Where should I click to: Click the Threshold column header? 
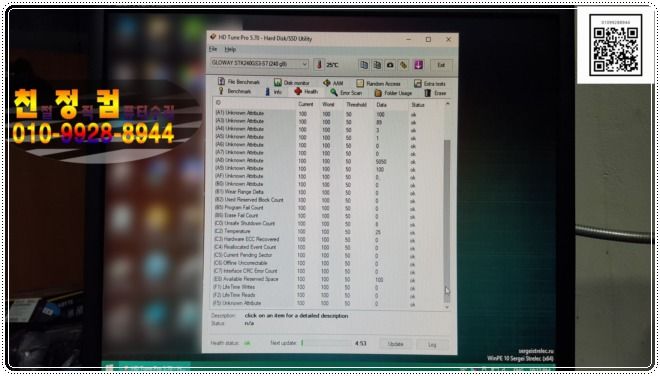[356, 104]
